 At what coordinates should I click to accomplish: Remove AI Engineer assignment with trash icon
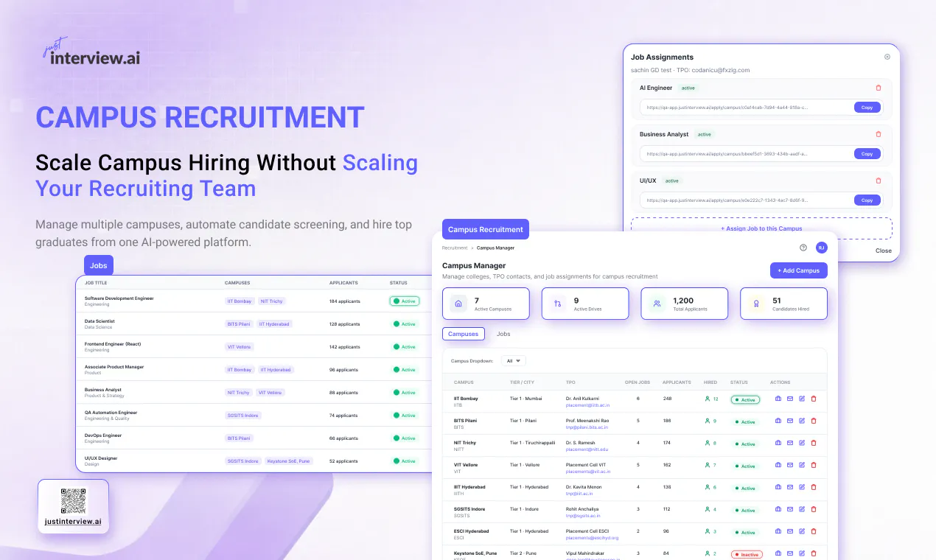tap(878, 88)
